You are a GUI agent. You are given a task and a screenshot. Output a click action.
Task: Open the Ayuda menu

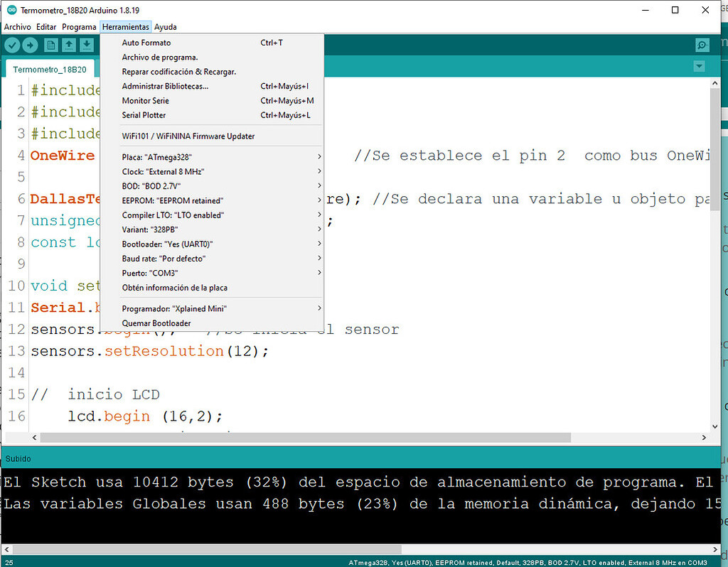166,27
